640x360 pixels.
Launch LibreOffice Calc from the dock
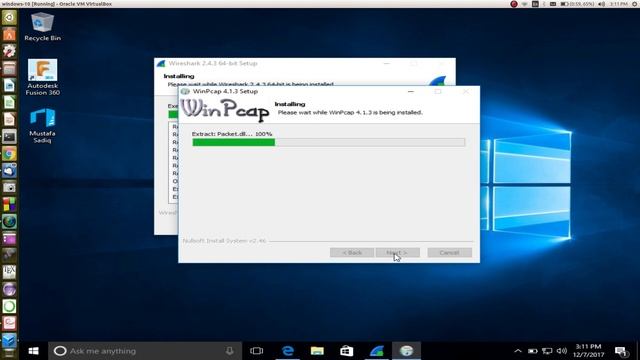coord(9,102)
